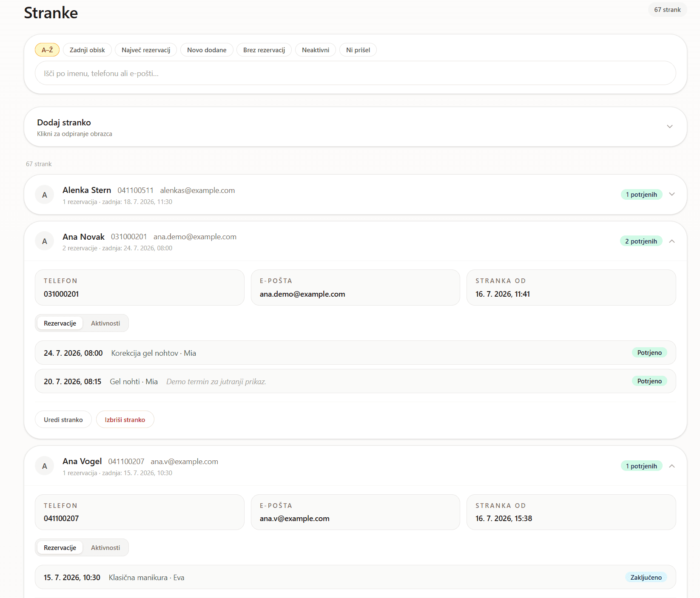
Task: Filter by Novo dodane clients
Action: pyautogui.click(x=207, y=50)
